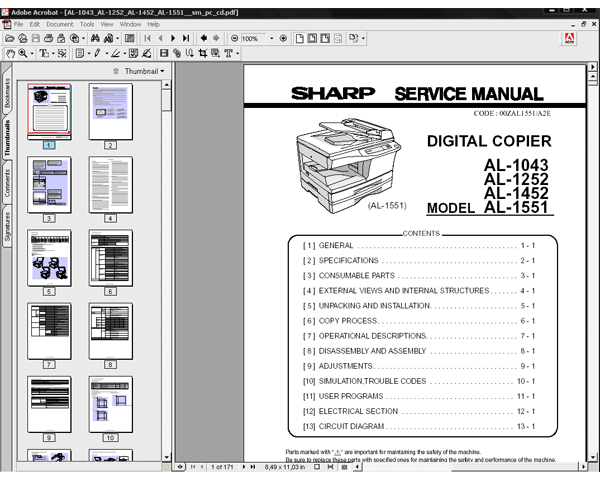Expand the Pencil tool dropdown arrow
The width and height of the screenshot is (600, 480).
tap(106, 53)
